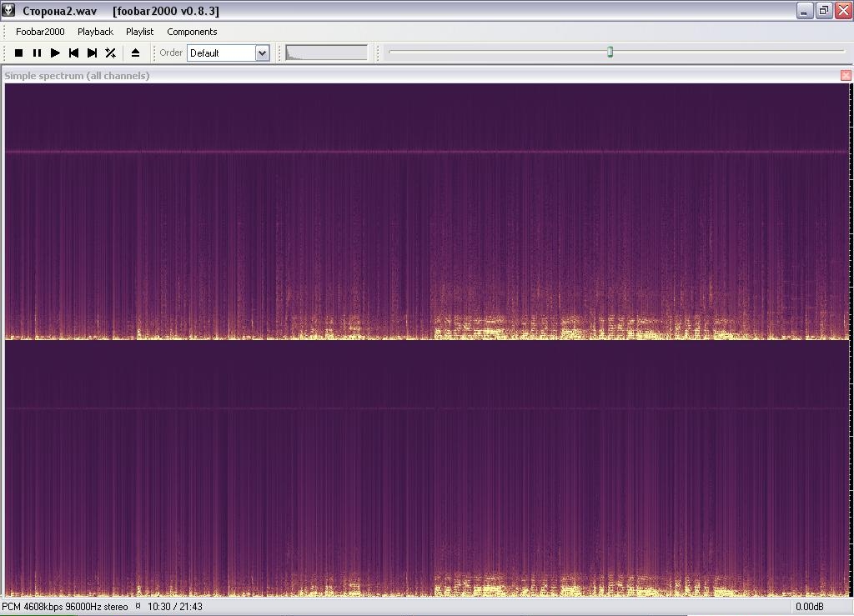The image size is (854, 616).
Task: Skip to the next track
Action: click(92, 53)
